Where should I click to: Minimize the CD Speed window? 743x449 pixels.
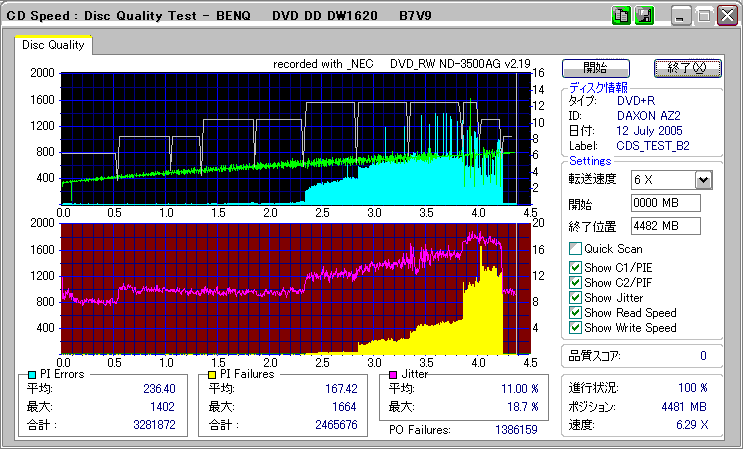[681, 15]
